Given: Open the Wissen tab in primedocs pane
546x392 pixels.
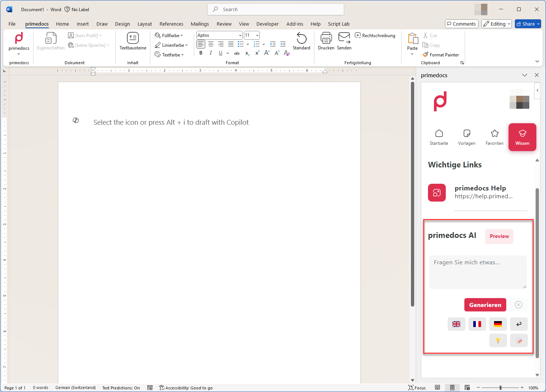Looking at the screenshot, I should pos(522,137).
